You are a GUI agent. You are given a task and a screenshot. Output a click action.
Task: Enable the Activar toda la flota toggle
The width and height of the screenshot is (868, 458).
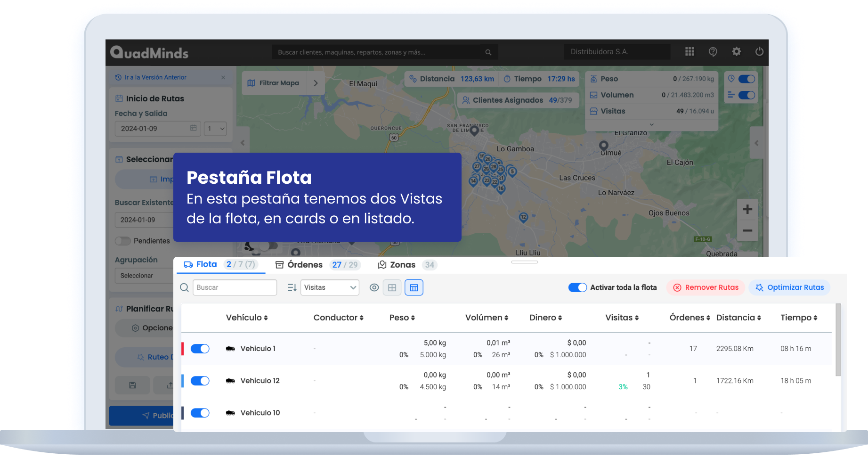[577, 287]
